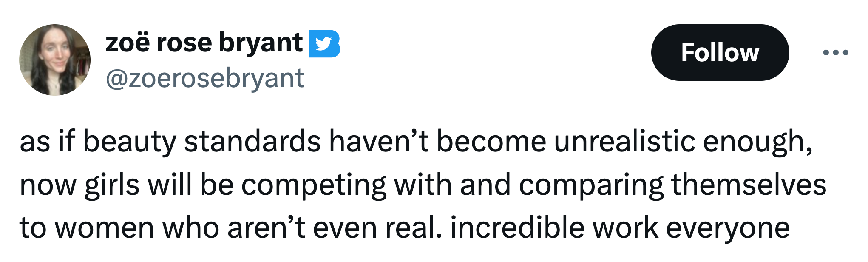Image resolution: width=868 pixels, height=262 pixels.
Task: Click the display name zoë rose bryant
Action: click(x=204, y=43)
